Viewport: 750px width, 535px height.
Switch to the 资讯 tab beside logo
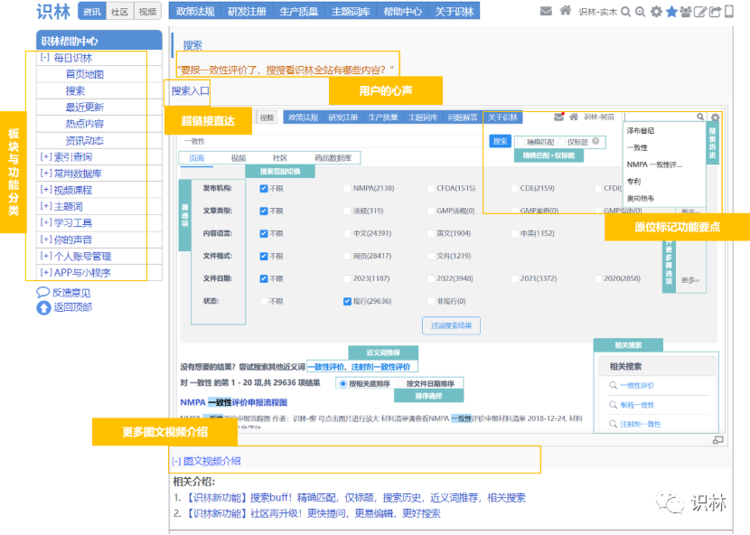point(92,11)
